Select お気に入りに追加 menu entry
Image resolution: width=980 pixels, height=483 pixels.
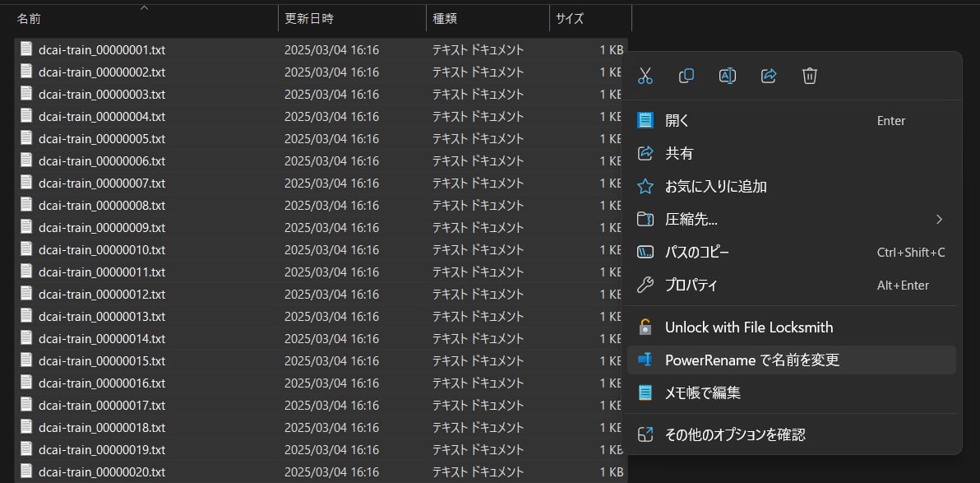[791, 187]
